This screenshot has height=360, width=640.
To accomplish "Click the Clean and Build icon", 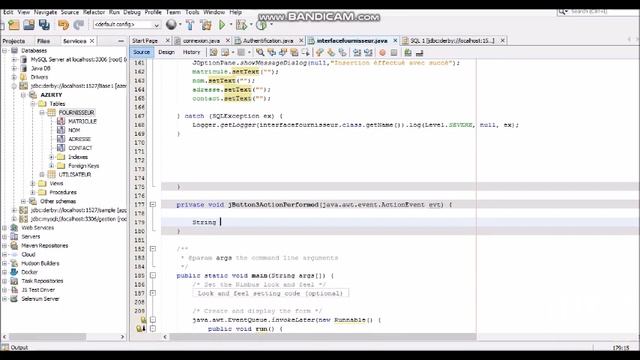I will pyautogui.click(x=206, y=25).
